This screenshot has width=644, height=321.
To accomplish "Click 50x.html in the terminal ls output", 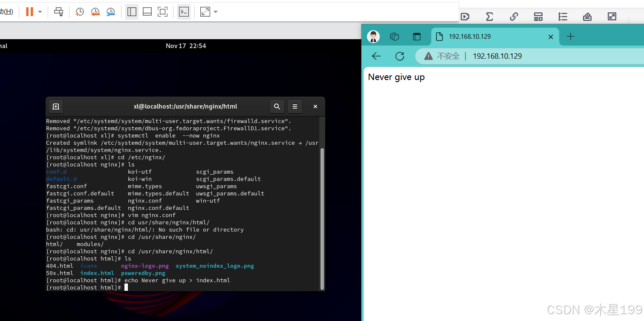I will point(60,273).
